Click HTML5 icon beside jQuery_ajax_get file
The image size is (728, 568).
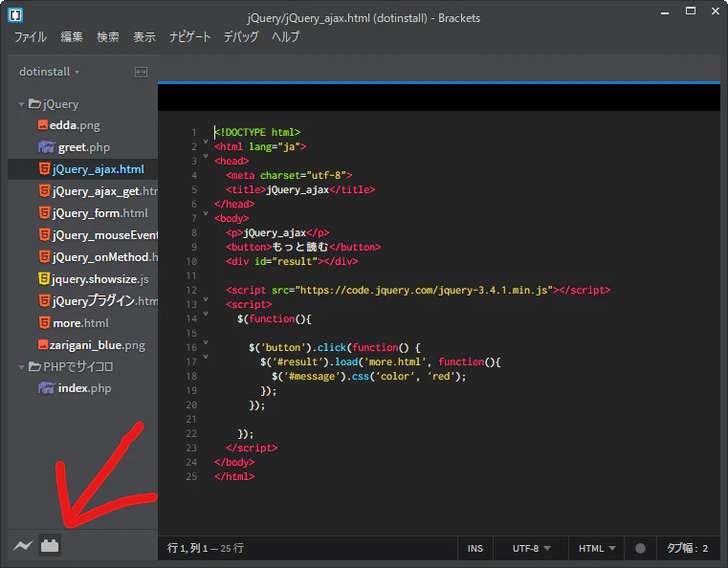pos(44,190)
